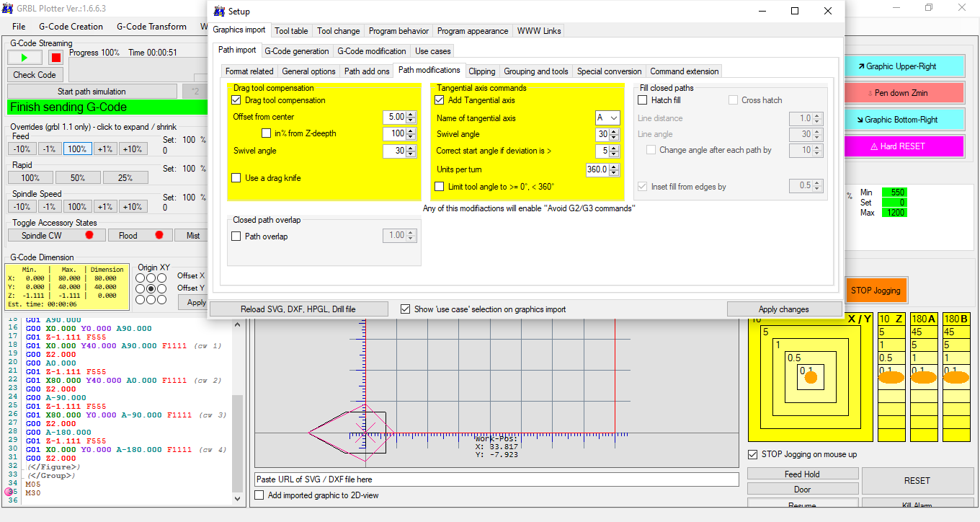Increase Offset from center value with spinner
The height and width of the screenshot is (522, 980).
pos(411,114)
